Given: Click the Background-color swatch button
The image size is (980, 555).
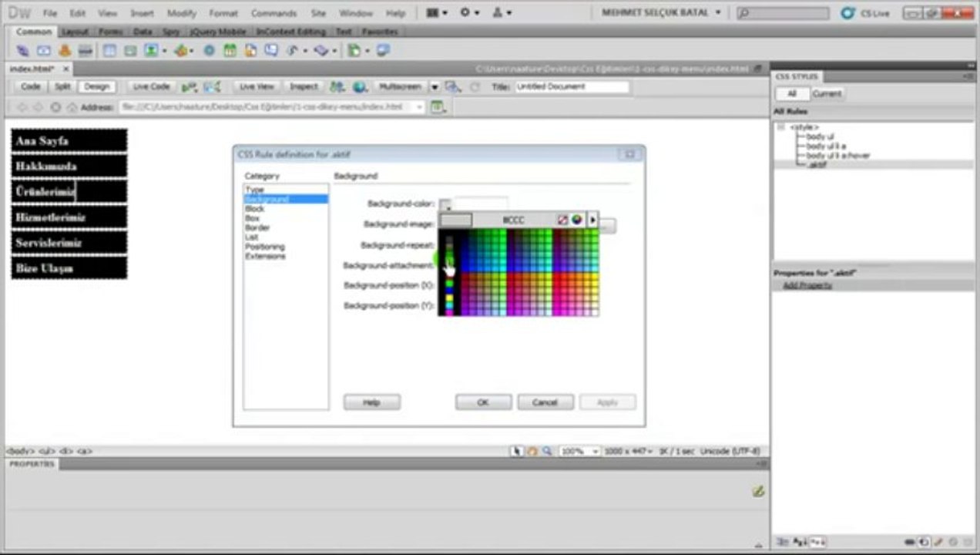Looking at the screenshot, I should [x=445, y=204].
